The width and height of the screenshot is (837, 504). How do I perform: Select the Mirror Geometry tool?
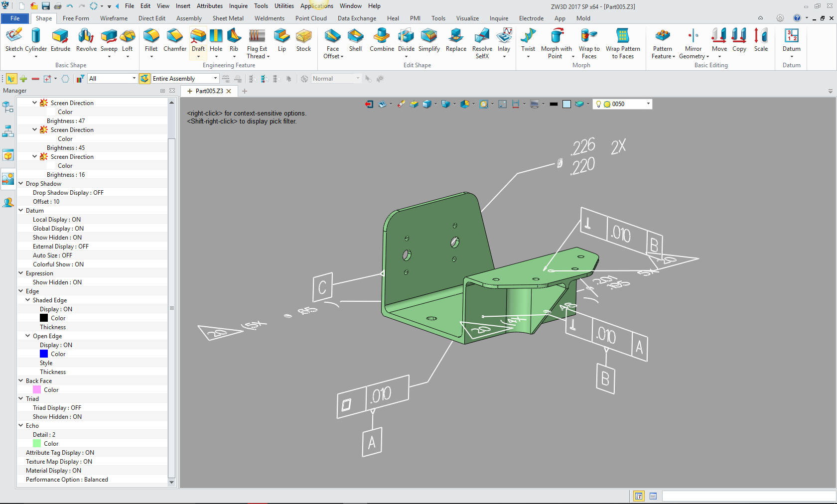point(694,43)
